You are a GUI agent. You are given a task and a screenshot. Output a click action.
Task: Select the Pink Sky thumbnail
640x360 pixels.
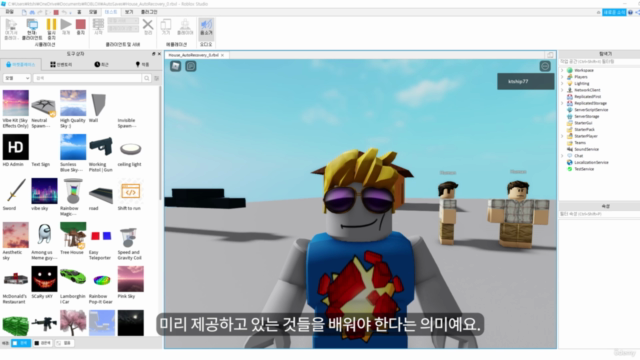pyautogui.click(x=131, y=279)
